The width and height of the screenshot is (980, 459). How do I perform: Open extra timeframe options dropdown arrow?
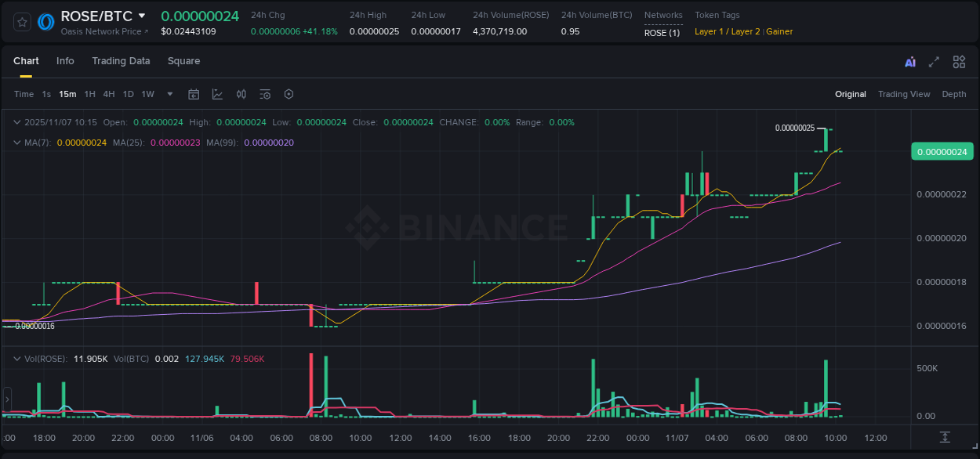(x=169, y=94)
